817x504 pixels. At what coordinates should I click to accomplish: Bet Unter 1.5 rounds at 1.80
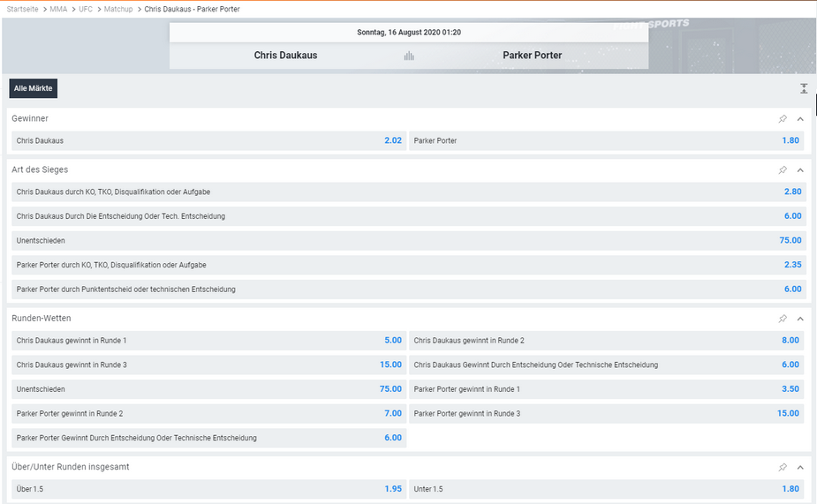tap(608, 489)
